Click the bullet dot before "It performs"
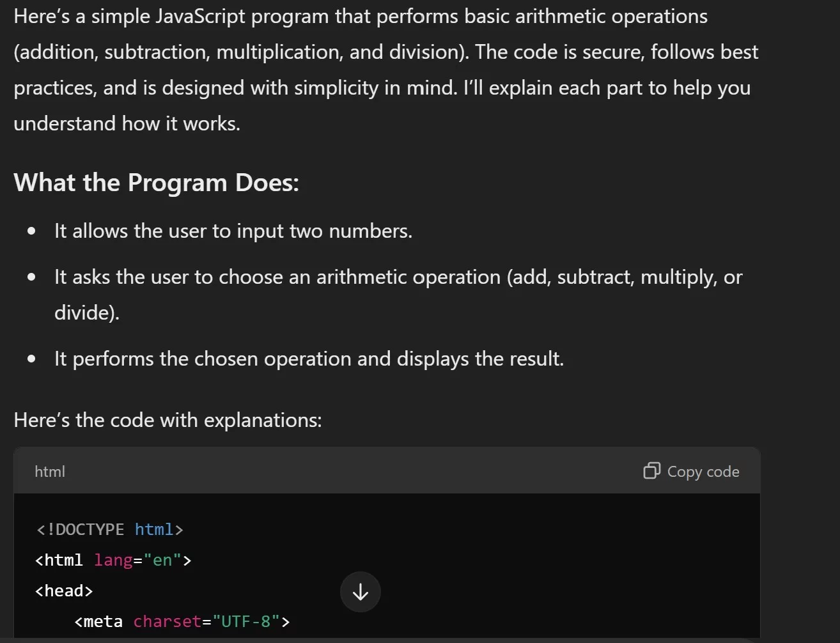The height and width of the screenshot is (643, 840). tap(31, 359)
